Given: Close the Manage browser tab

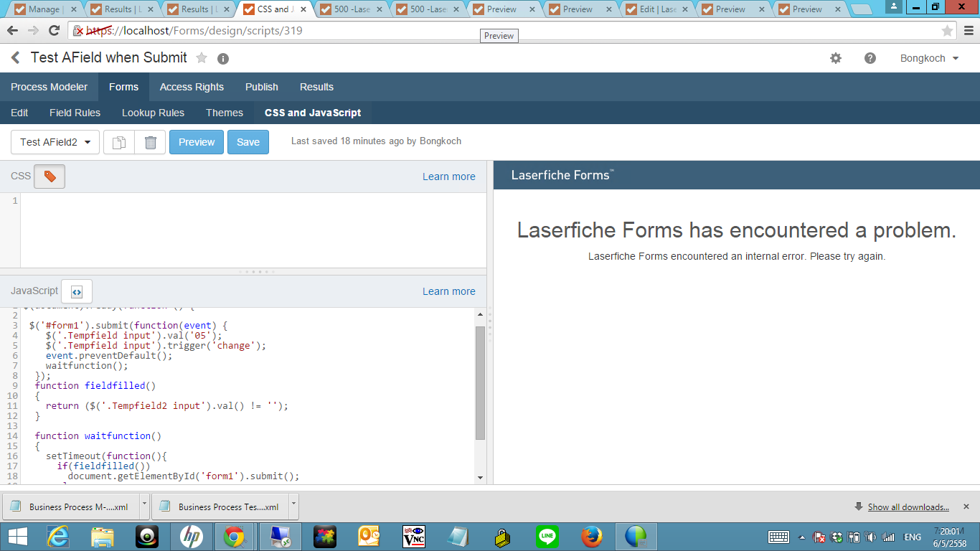Looking at the screenshot, I should click(74, 9).
